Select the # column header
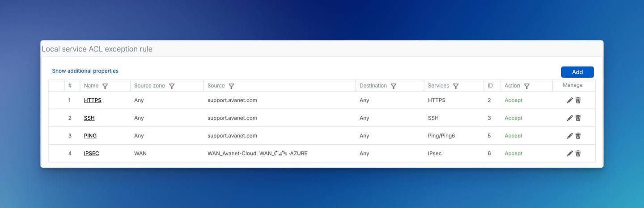 point(70,86)
